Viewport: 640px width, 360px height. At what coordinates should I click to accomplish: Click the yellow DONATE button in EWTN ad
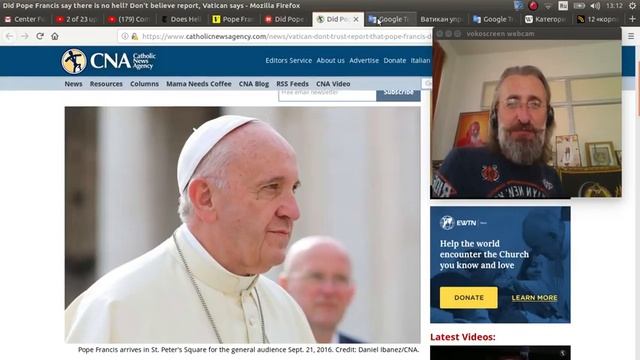tap(469, 298)
